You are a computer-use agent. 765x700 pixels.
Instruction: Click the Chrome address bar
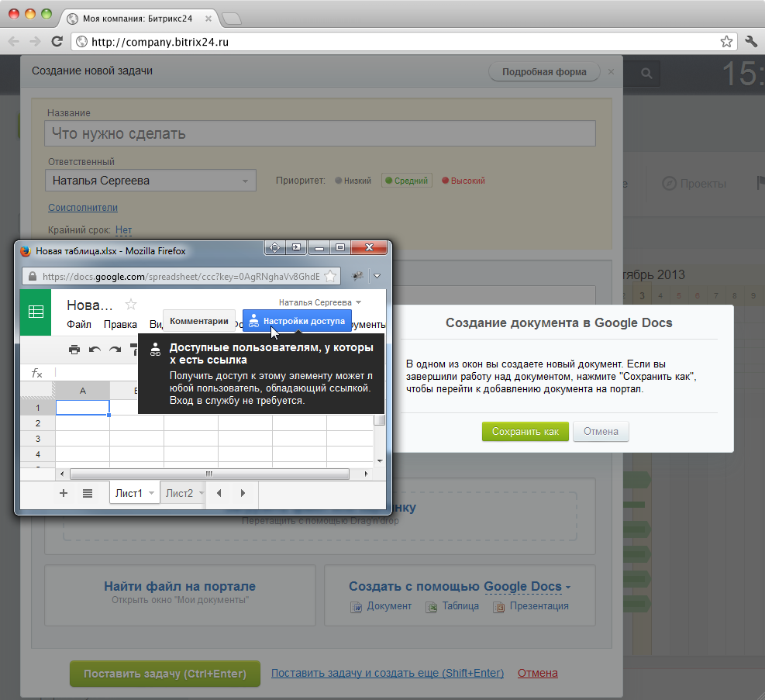tap(404, 41)
